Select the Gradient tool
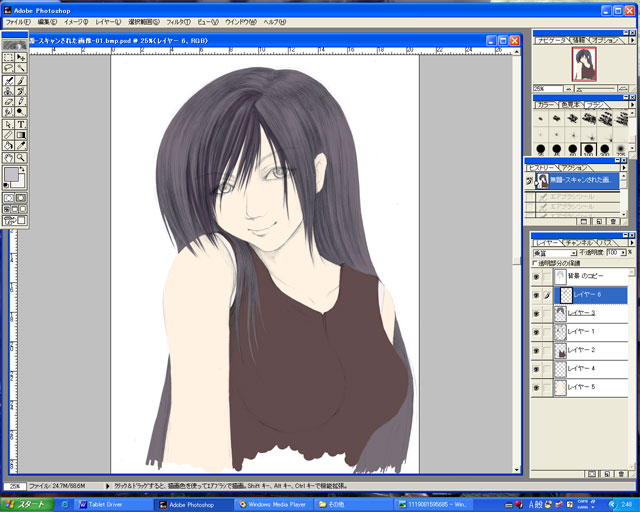Image resolution: width=640 pixels, height=512 pixels. (21, 135)
